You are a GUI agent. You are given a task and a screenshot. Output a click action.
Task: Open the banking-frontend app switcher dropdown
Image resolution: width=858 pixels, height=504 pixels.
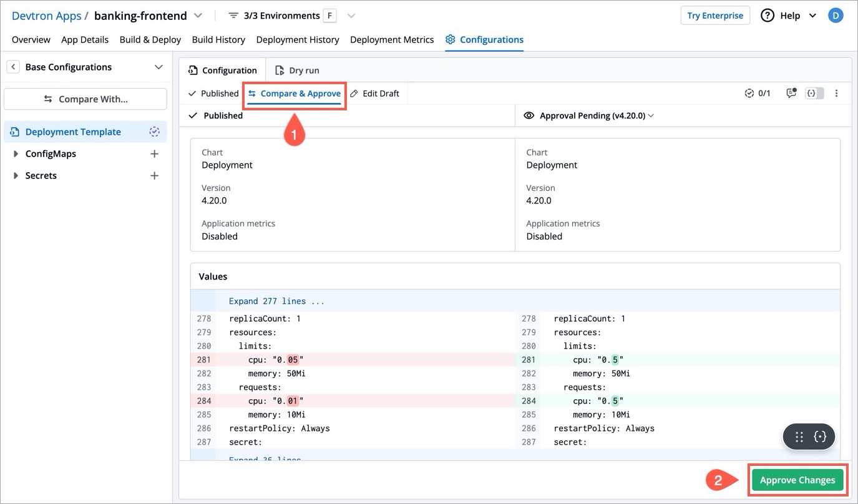(x=198, y=16)
